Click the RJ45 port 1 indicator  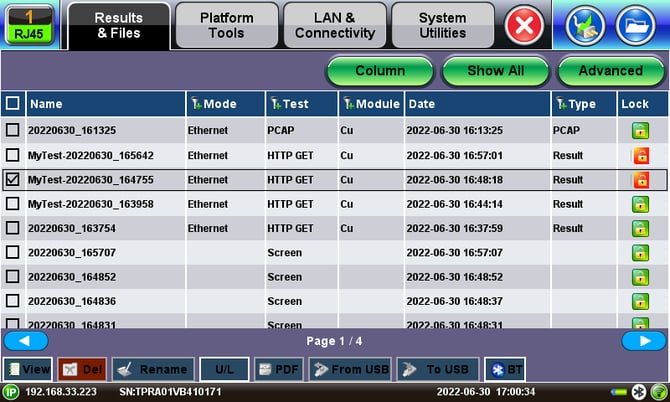click(29, 25)
